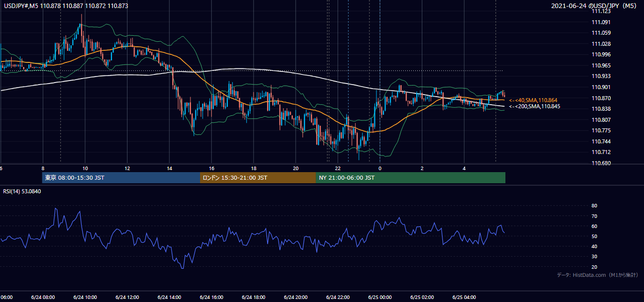Click the 6/25 04:00 date label
Image resolution: width=644 pixels, height=302 pixels.
464,297
